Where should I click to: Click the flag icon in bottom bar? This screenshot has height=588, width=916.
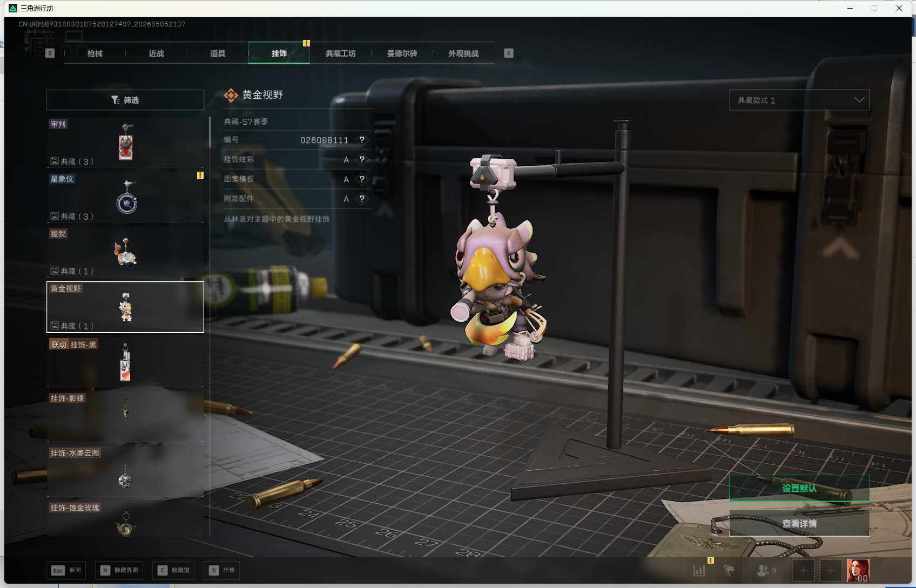point(729,570)
